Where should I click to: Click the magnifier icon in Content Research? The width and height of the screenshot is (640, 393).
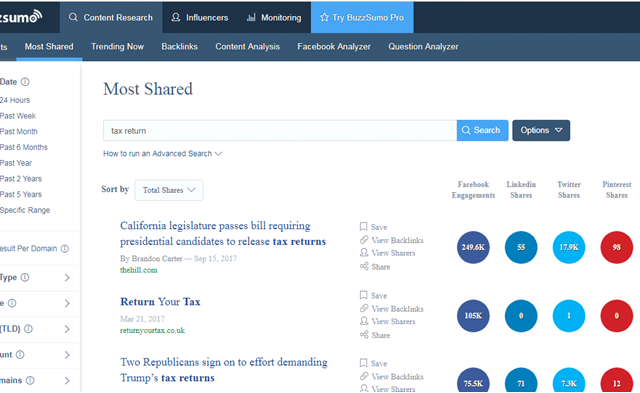73,17
